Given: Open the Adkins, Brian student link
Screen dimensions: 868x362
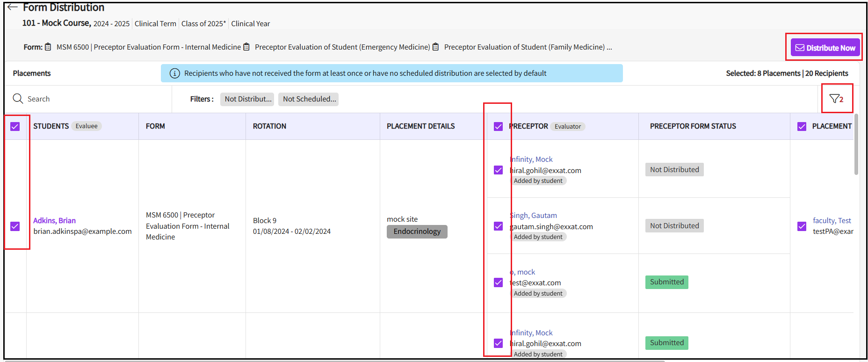Looking at the screenshot, I should 54,221.
